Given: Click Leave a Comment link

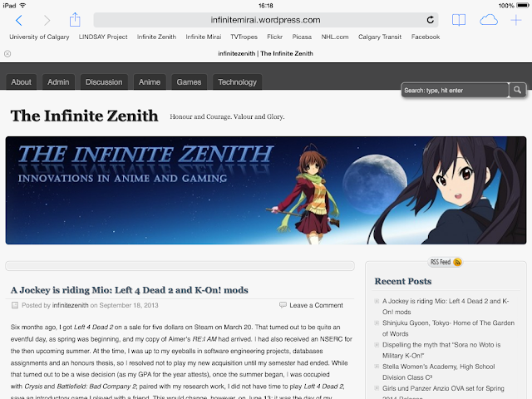Looking at the screenshot, I should [316, 305].
